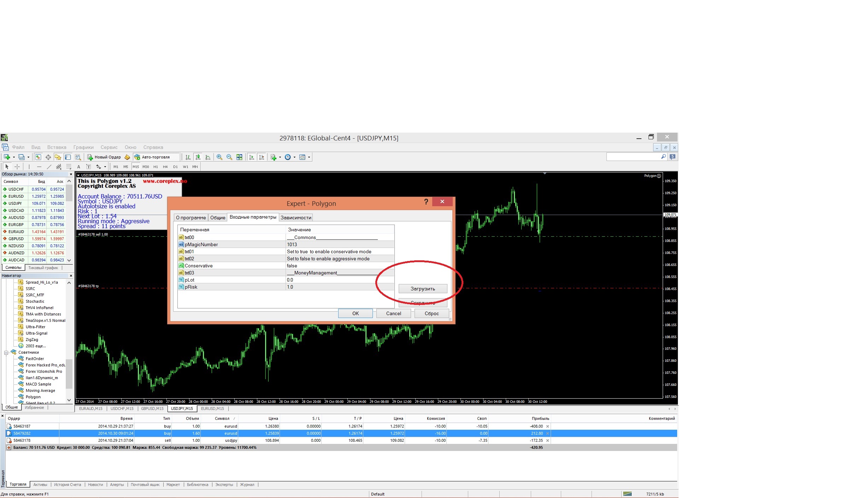Switch to line chart icon

208,157
